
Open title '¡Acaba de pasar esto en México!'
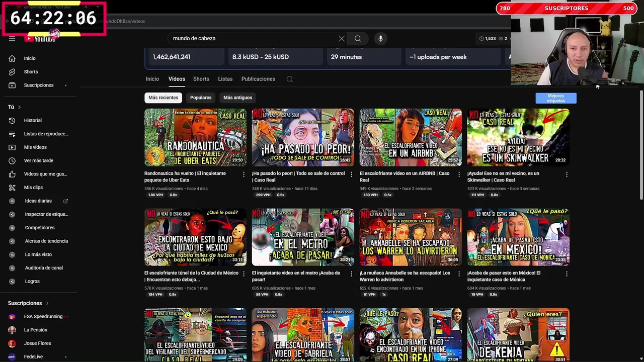coord(504,276)
